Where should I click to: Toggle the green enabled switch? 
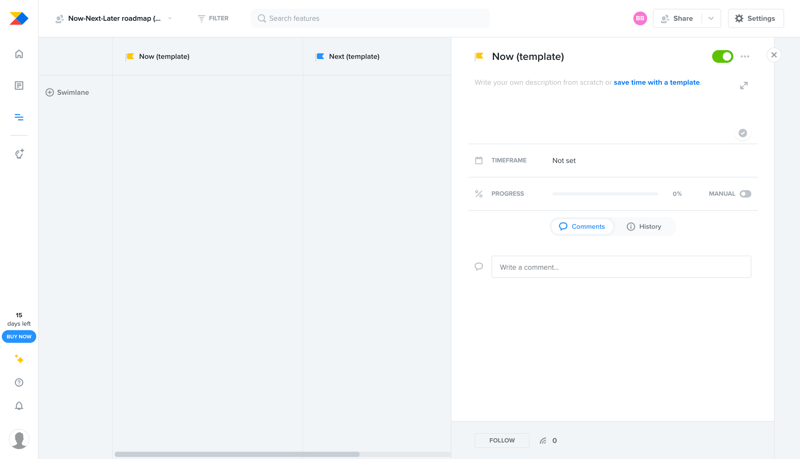pyautogui.click(x=722, y=57)
